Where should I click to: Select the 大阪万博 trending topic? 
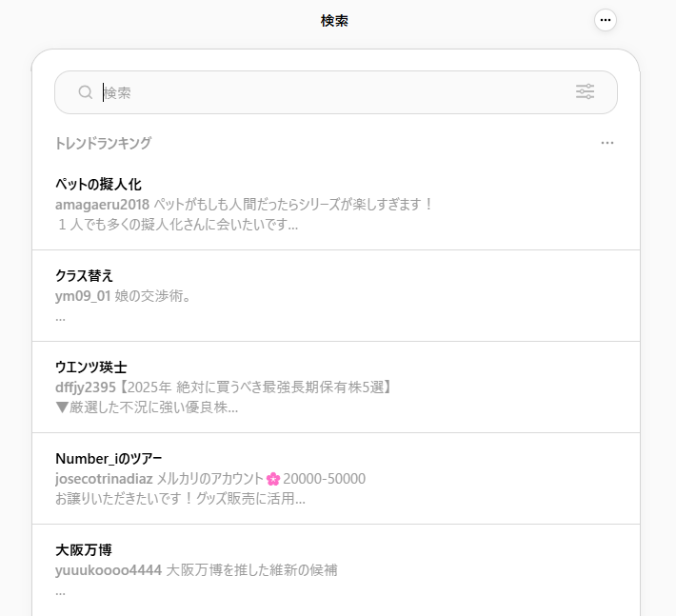[336, 570]
